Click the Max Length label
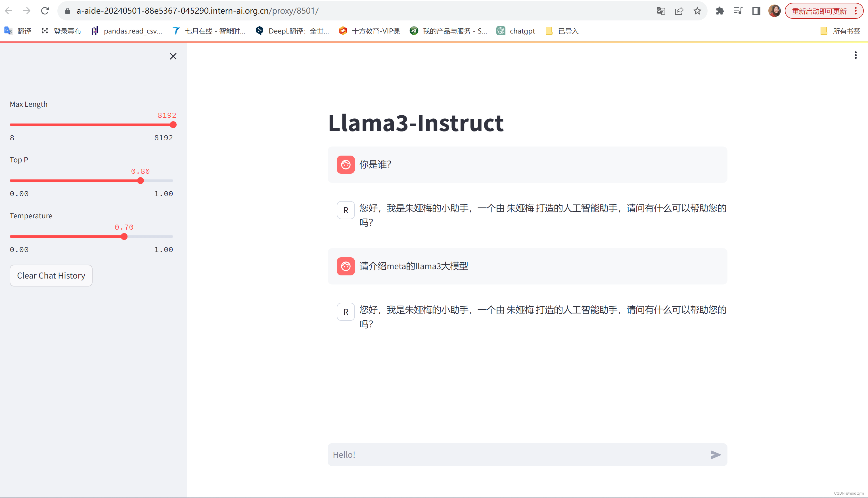Viewport: 868px width, 498px height. tap(29, 104)
